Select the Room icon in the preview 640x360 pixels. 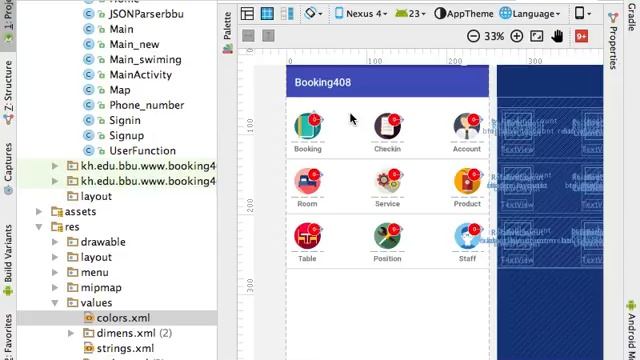(x=308, y=181)
